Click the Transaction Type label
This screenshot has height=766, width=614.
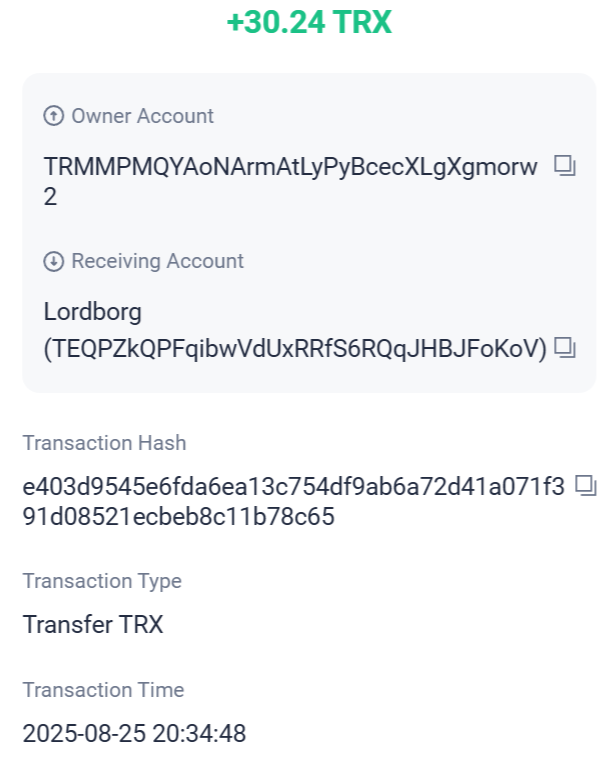pos(102,581)
